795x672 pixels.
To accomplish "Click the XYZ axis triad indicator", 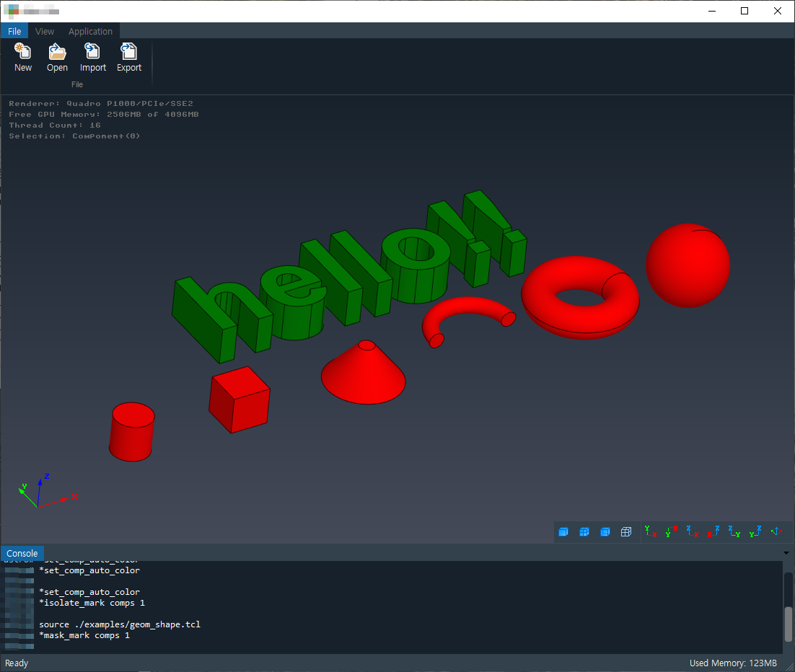I will (x=47, y=491).
